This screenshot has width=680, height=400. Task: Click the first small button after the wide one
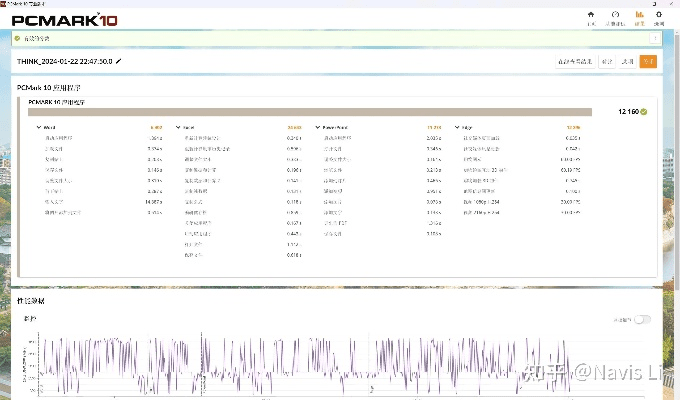(607, 61)
